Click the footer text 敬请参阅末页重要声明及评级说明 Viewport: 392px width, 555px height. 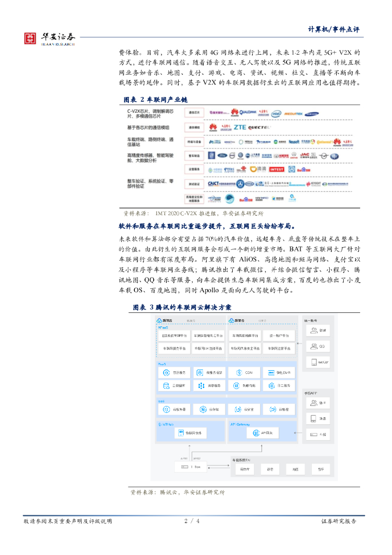[68, 521]
